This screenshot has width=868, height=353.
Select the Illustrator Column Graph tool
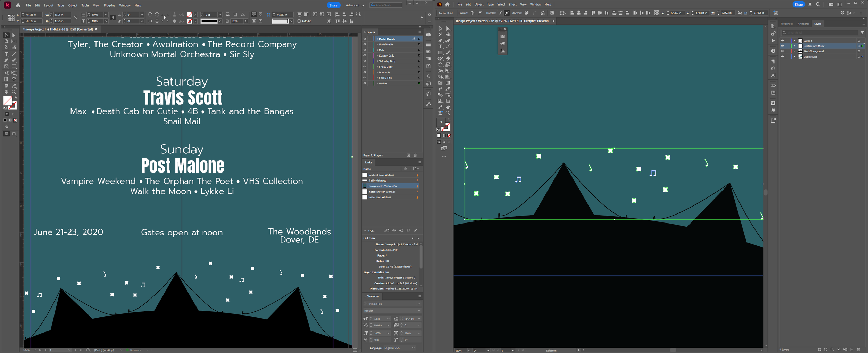pyautogui.click(x=440, y=101)
